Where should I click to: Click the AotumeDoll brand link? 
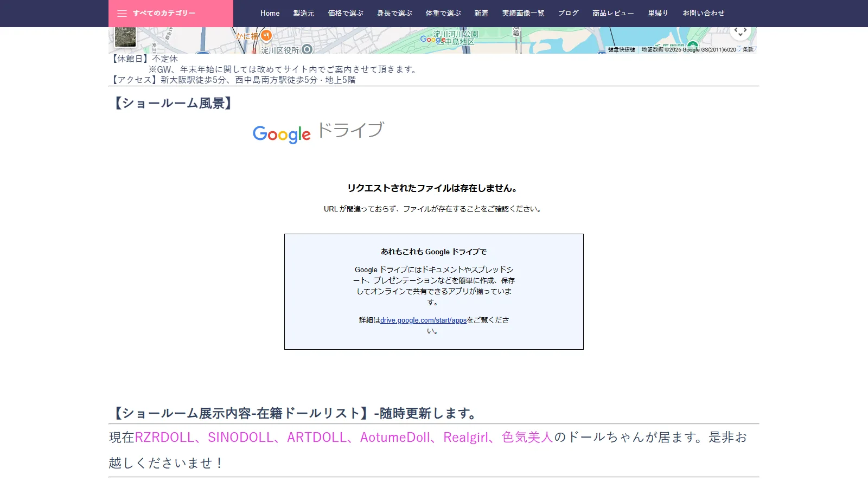(395, 437)
